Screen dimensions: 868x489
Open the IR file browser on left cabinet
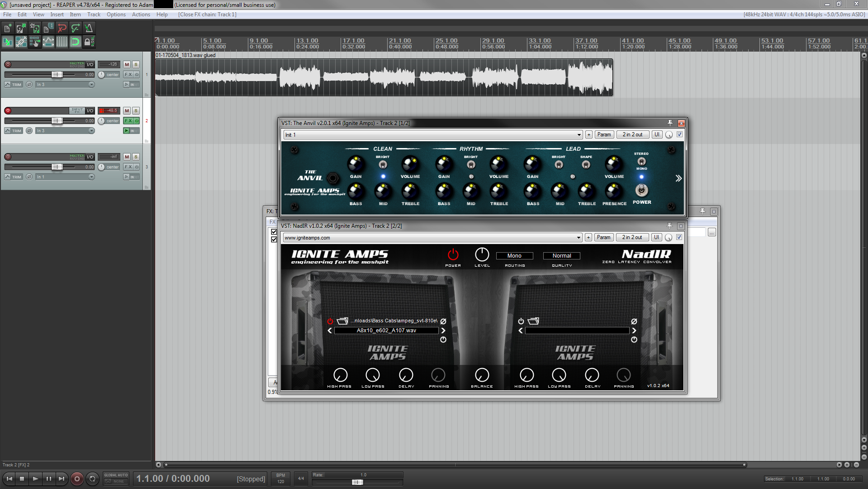tap(342, 321)
